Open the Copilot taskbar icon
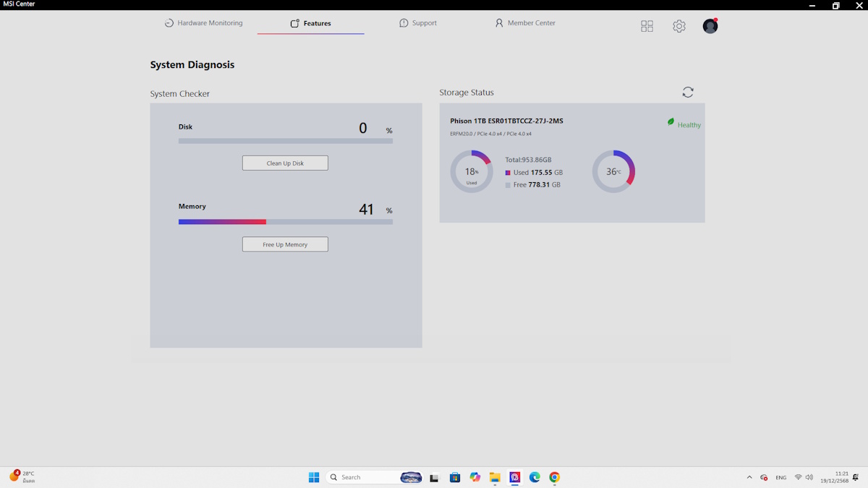The height and width of the screenshot is (488, 868). (x=475, y=477)
